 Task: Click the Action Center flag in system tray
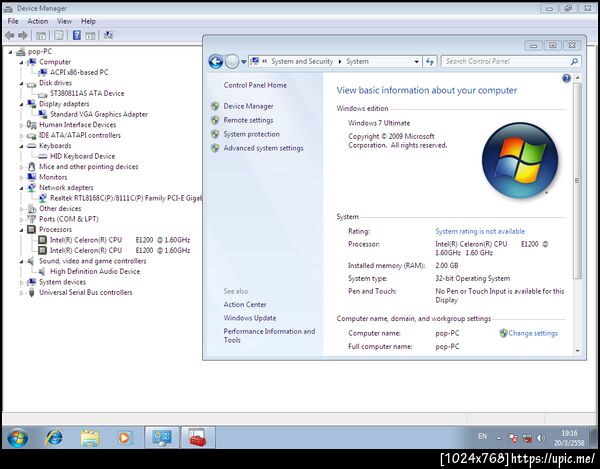513,438
